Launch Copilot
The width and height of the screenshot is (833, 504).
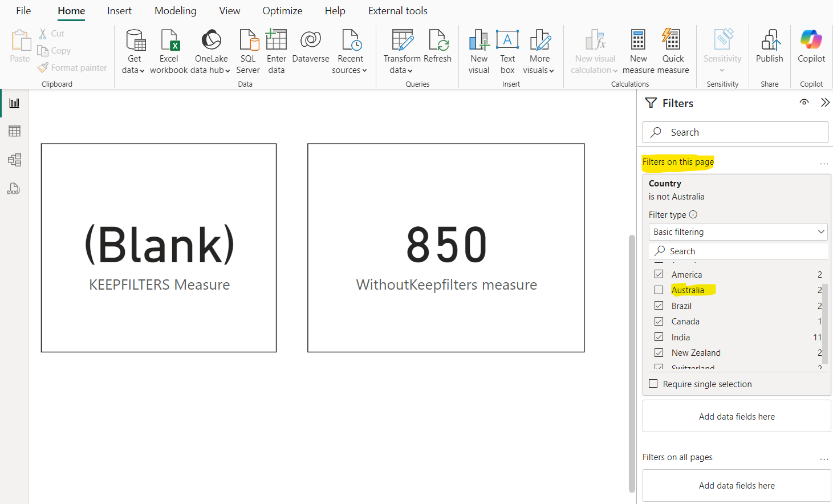point(811,48)
